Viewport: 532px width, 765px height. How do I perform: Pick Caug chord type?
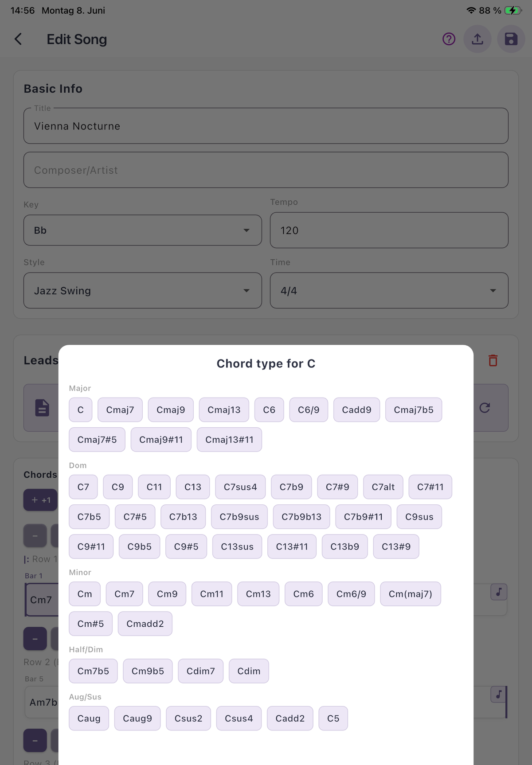(89, 718)
